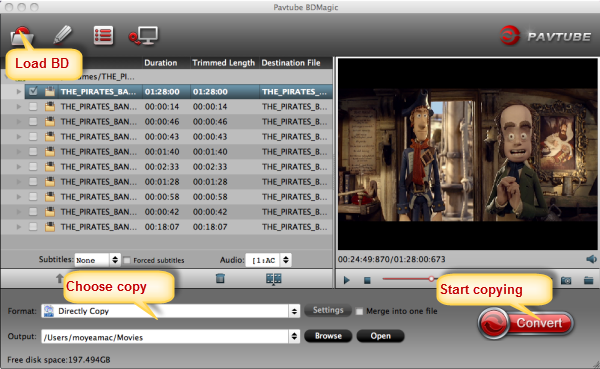Click the Convert button
The width and height of the screenshot is (600, 369).
coord(526,323)
